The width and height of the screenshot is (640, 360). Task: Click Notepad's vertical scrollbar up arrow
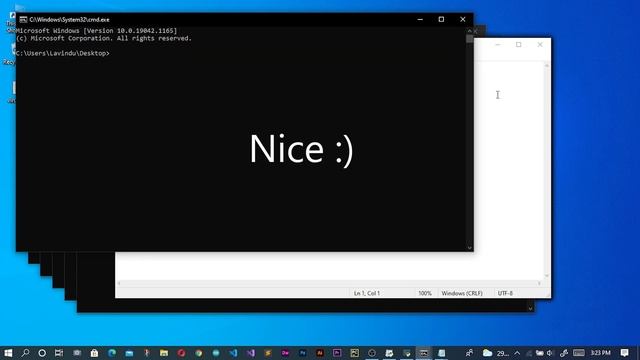tap(547, 65)
